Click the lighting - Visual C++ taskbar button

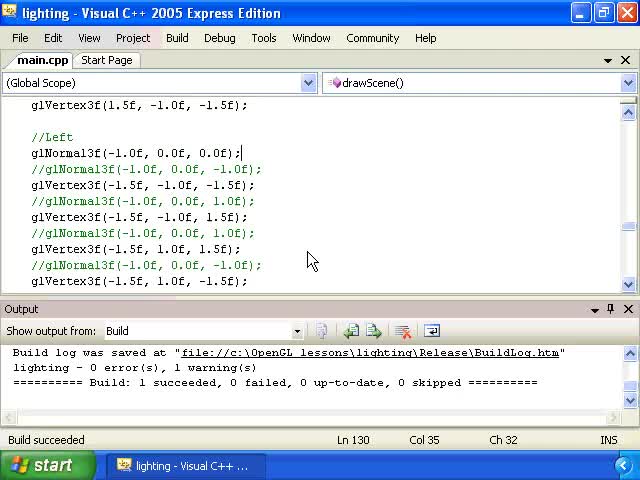[186, 466]
